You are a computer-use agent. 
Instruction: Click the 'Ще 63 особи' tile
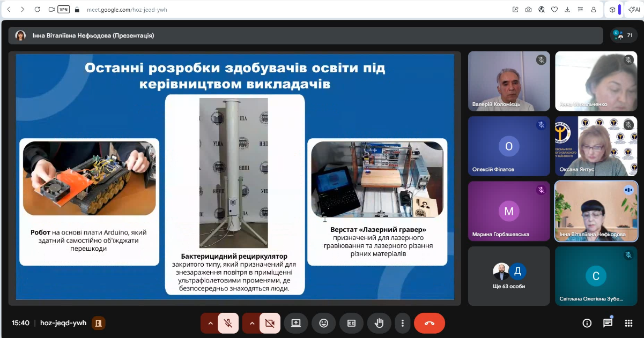[x=509, y=276]
